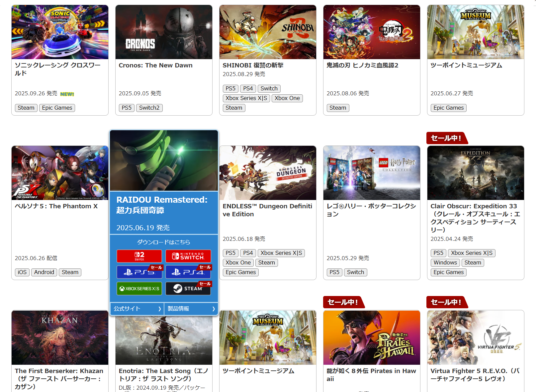The width and height of the screenshot is (536, 392).
Task: Open the PS5 download logo button
Action: 139,272
